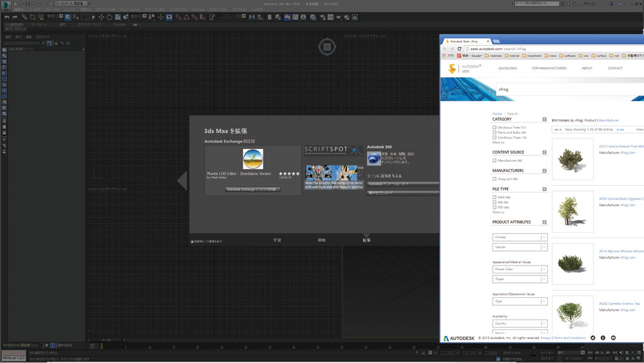Collapse the FILE TYPE filter section
The width and height of the screenshot is (644, 363).
(545, 189)
